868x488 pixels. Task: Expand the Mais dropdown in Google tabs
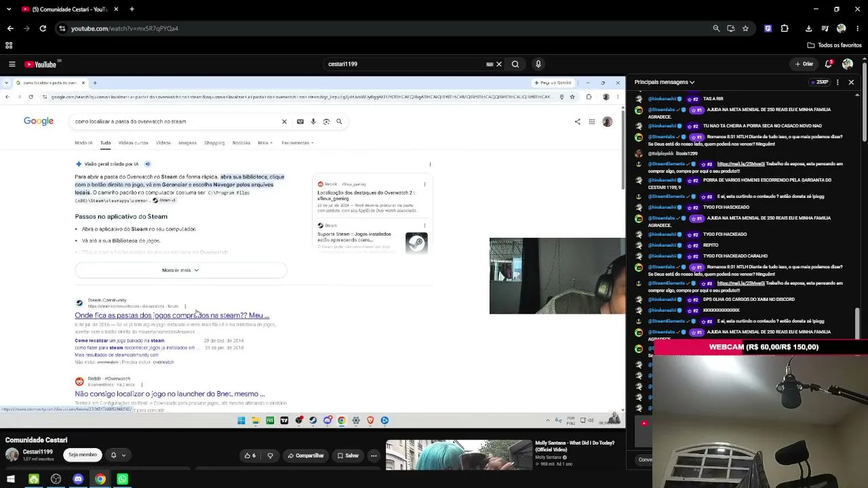265,143
